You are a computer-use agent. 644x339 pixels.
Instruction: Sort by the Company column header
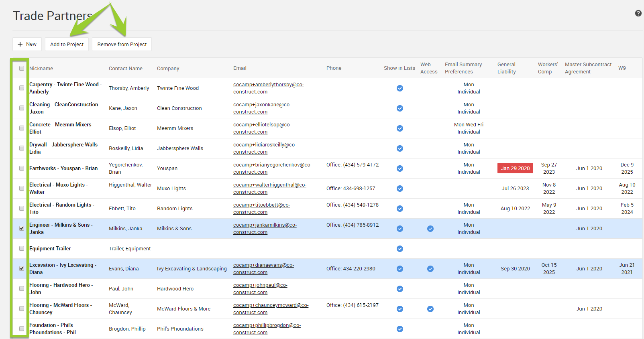coord(168,69)
